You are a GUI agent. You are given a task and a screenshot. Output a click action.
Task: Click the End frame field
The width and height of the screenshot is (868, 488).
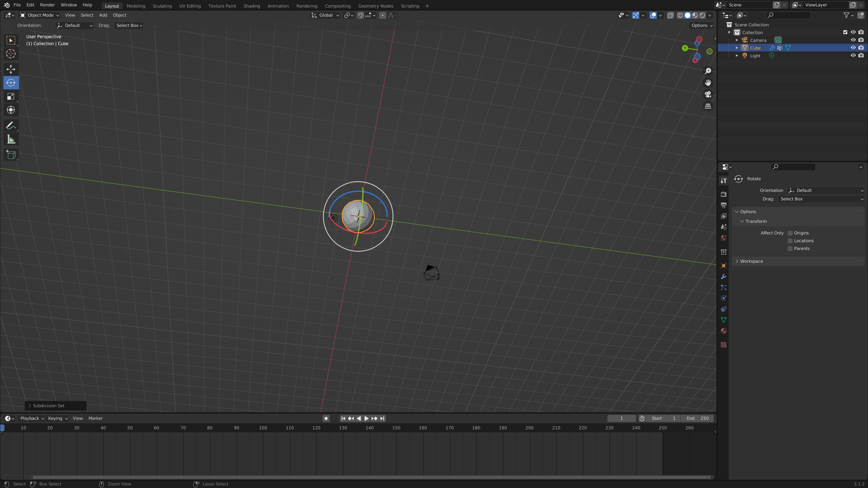click(697, 418)
